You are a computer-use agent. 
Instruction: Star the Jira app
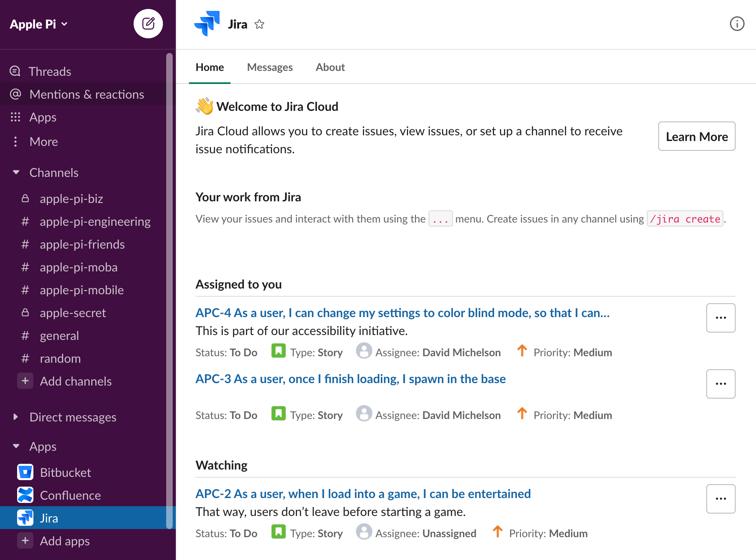click(259, 24)
